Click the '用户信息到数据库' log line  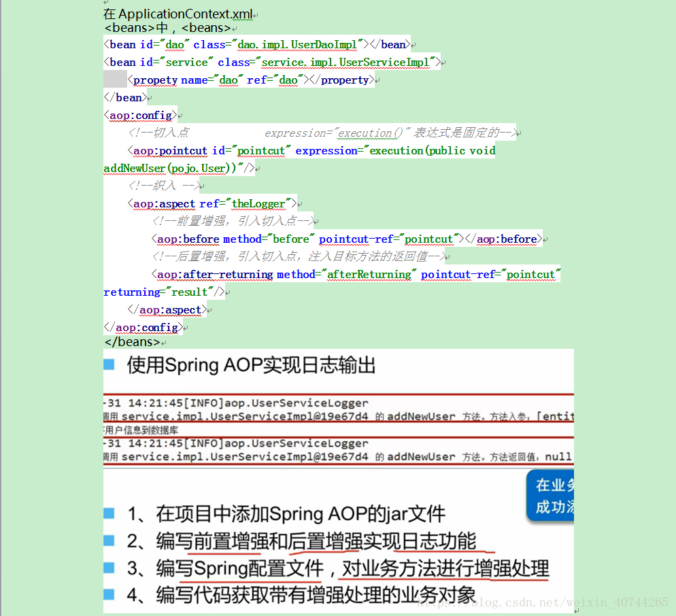coord(141,430)
